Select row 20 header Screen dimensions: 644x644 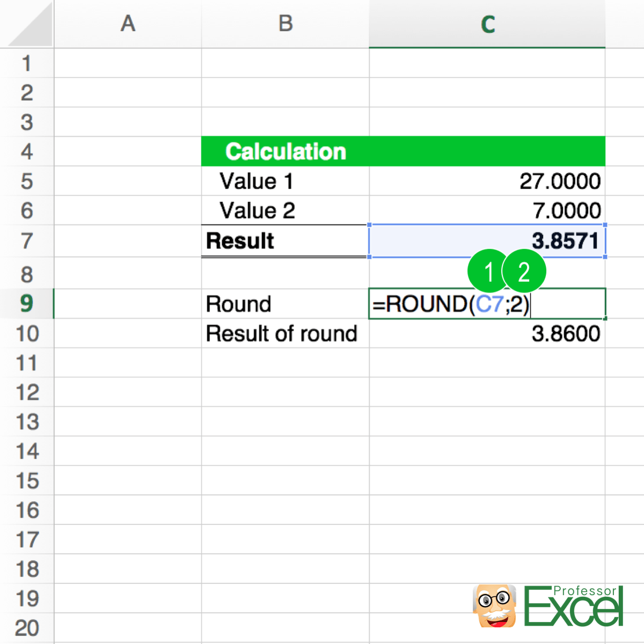tap(27, 627)
